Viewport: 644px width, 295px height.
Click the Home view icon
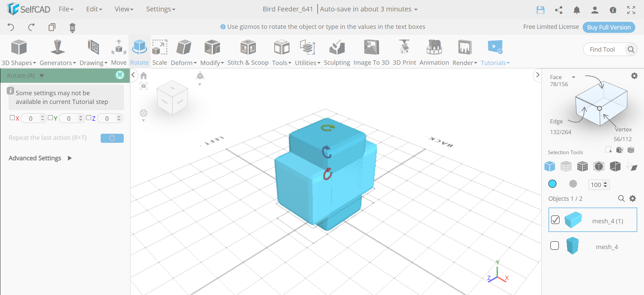coord(144,76)
